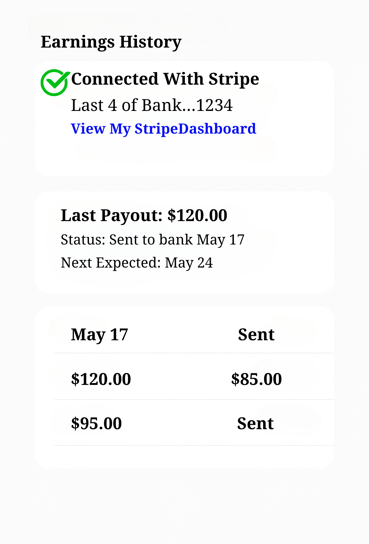Click the Connected With Stripe title

click(x=165, y=79)
